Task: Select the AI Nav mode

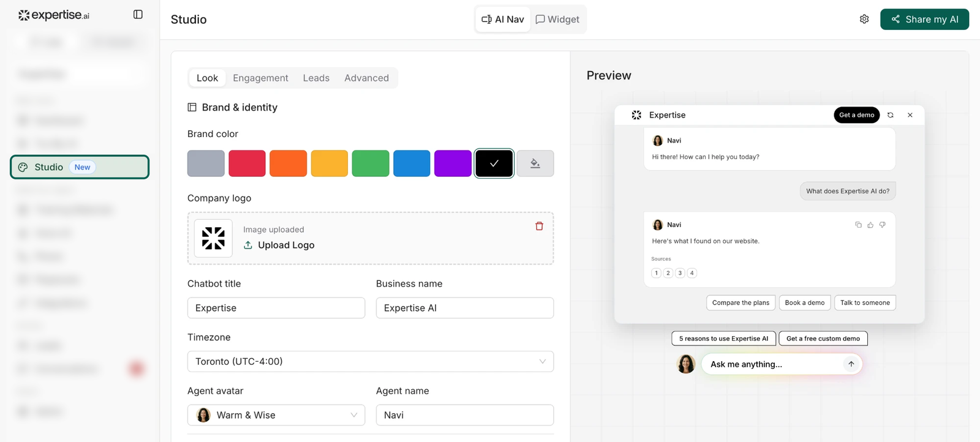Action: 503,20
